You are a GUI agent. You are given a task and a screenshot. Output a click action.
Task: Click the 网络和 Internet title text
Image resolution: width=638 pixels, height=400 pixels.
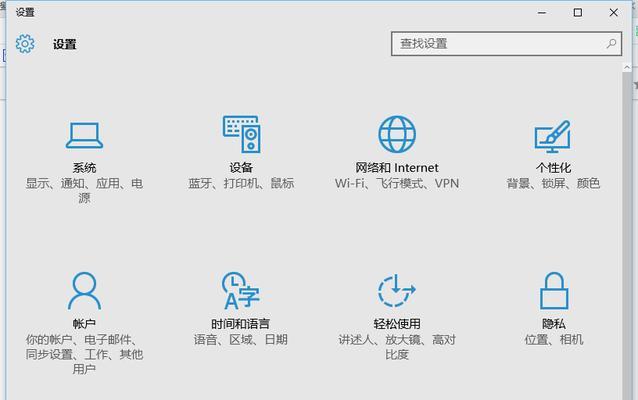(397, 168)
